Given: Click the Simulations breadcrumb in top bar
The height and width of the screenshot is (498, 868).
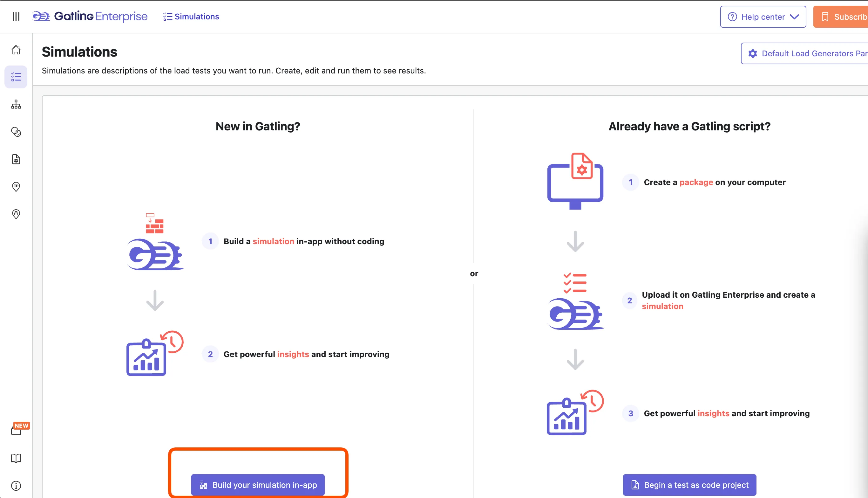Looking at the screenshot, I should tap(191, 17).
